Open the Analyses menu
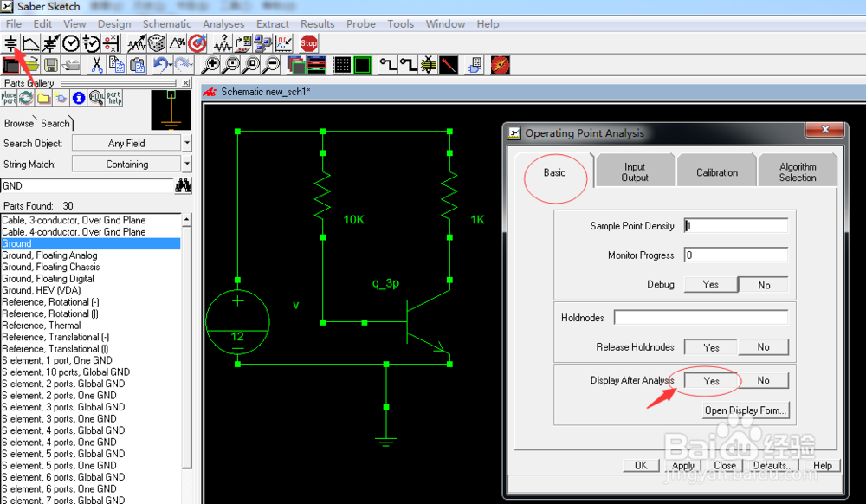This screenshot has width=866, height=504. point(223,23)
